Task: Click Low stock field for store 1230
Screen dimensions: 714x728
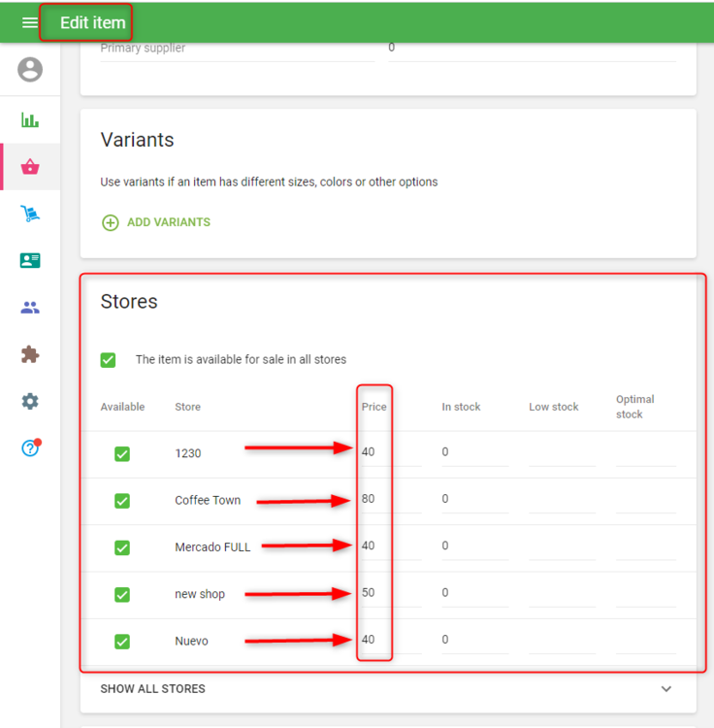Action: point(561,452)
